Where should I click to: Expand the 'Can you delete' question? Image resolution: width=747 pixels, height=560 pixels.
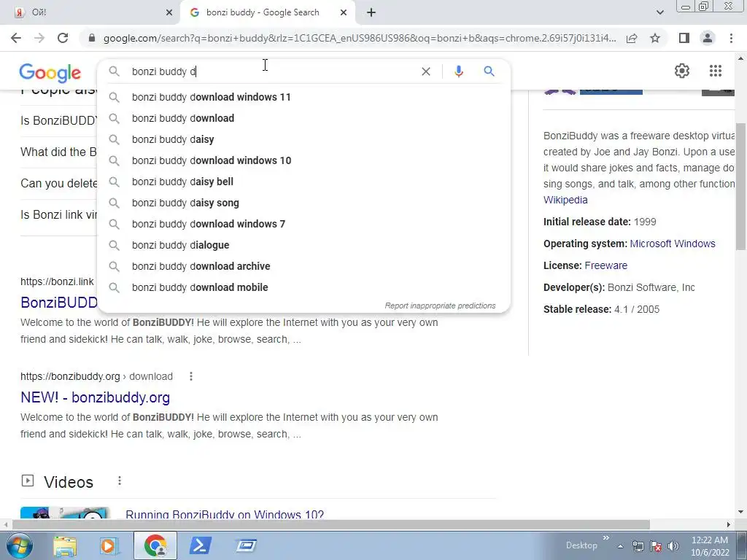[x=58, y=183]
